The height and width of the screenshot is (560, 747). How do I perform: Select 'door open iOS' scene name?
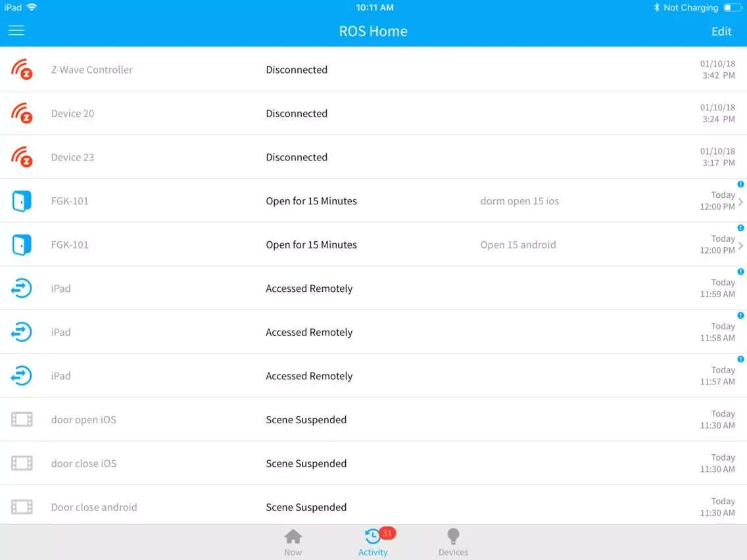tap(84, 419)
